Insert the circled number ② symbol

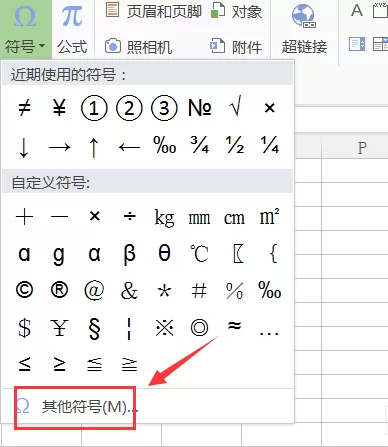129,108
